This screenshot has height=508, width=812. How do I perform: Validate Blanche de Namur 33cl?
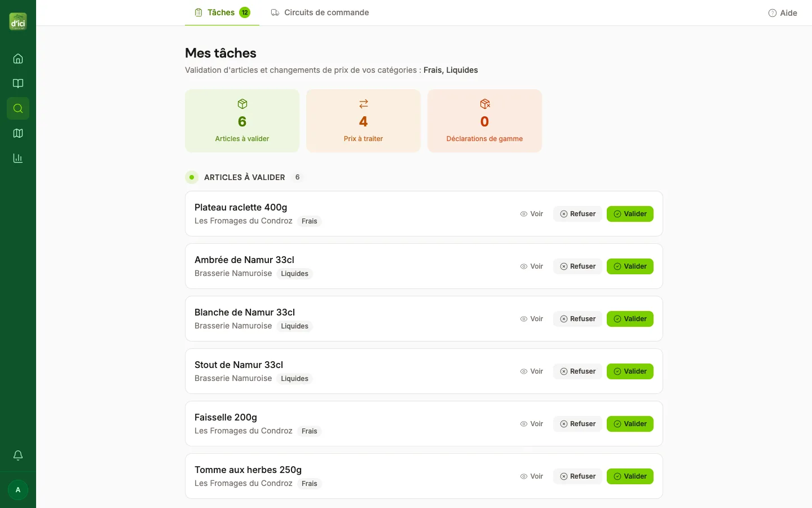pyautogui.click(x=630, y=319)
